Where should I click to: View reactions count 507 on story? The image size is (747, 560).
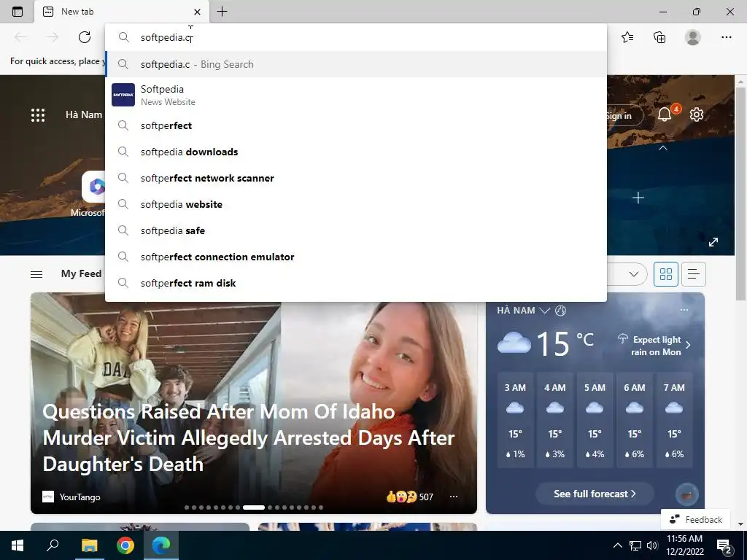[410, 497]
